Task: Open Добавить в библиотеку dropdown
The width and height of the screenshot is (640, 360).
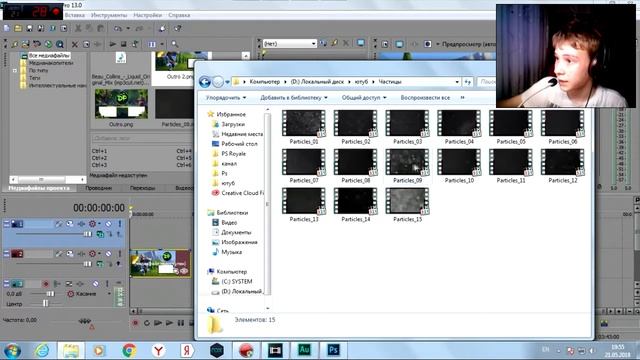Action: click(x=294, y=98)
